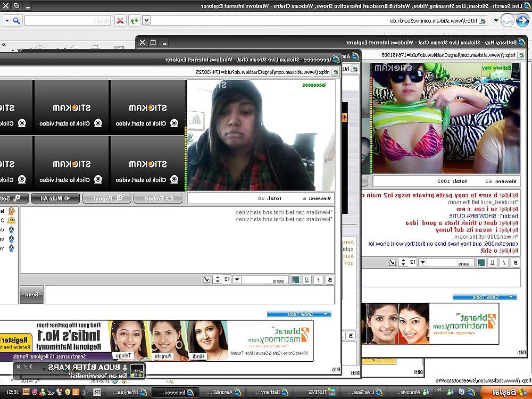Switch to tiffanyea... taskbar item
The height and width of the screenshot is (399, 532).
pos(127,392)
